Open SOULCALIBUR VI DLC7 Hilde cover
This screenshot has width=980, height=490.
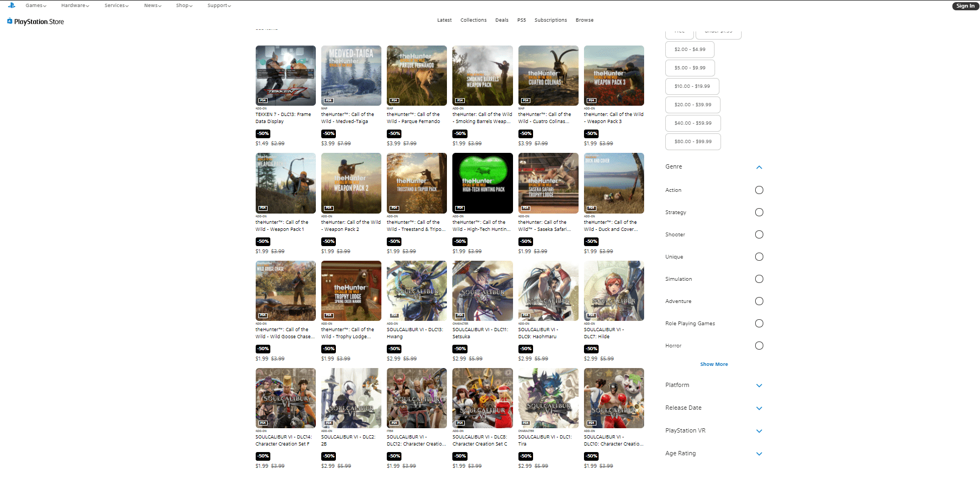click(x=614, y=291)
